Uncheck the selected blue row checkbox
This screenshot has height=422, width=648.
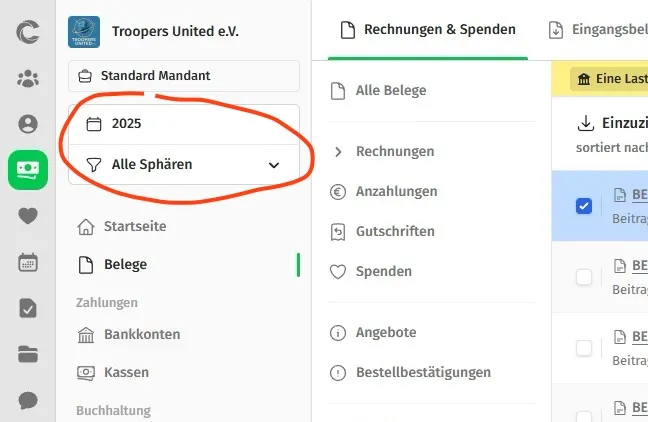click(x=584, y=206)
